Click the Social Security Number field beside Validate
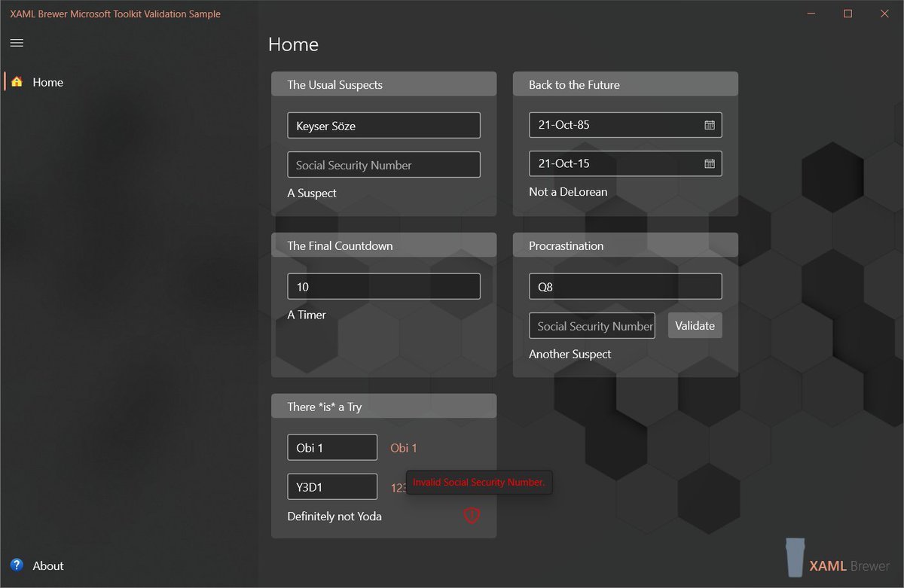Screen dimensions: 904x588 coord(592,325)
